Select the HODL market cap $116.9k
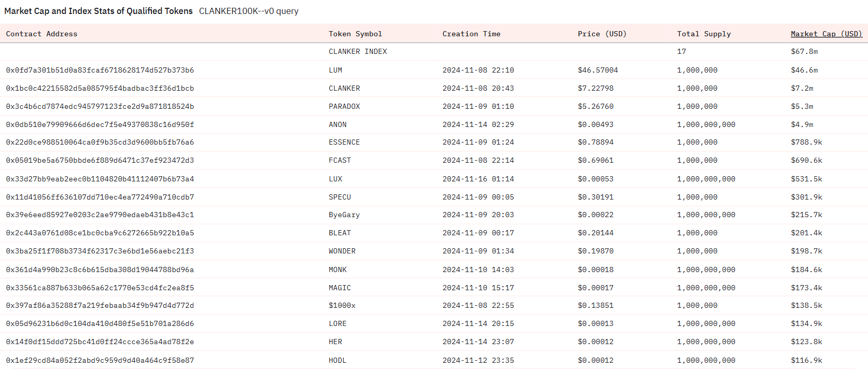868x369 pixels. point(806,360)
